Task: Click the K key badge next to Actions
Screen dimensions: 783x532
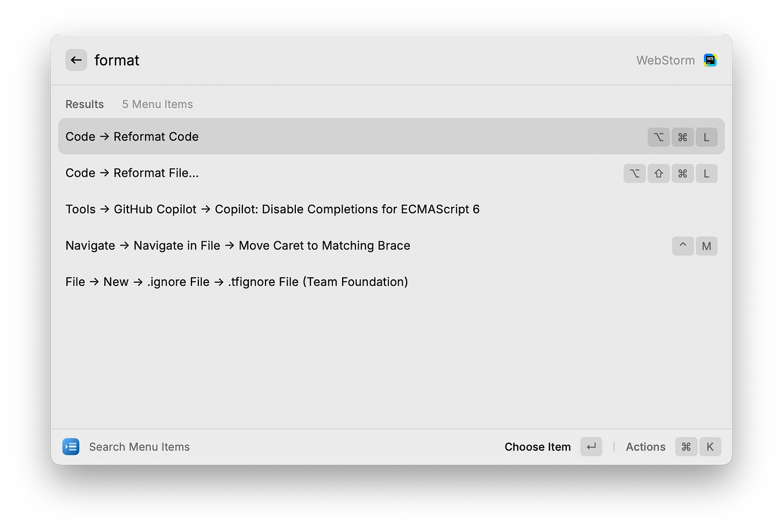Action: (710, 447)
